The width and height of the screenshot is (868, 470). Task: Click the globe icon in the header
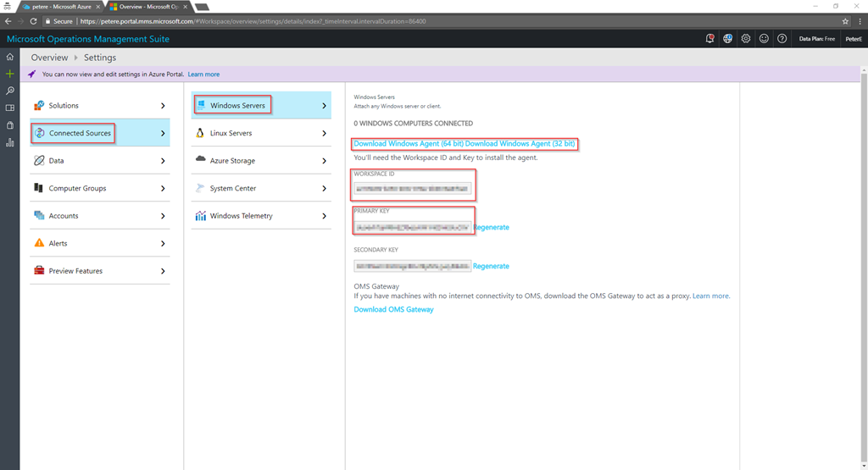coord(728,39)
